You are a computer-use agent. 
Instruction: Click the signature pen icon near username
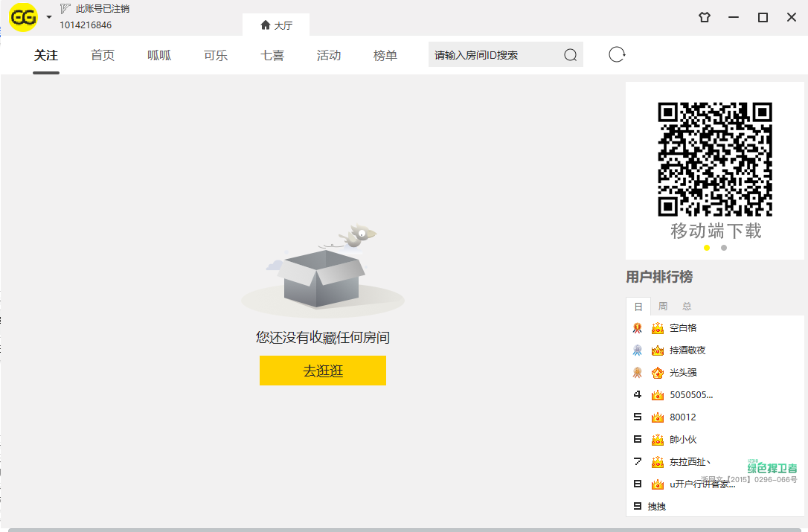(x=65, y=9)
